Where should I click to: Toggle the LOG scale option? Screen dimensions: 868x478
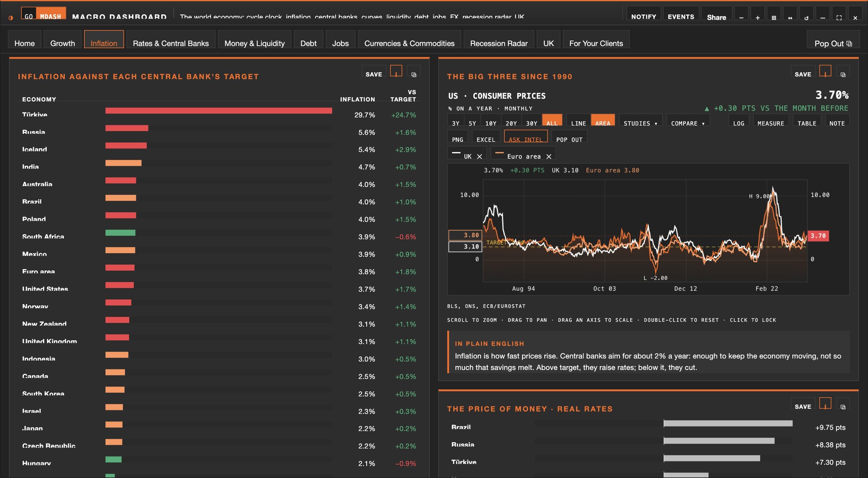pyautogui.click(x=739, y=120)
